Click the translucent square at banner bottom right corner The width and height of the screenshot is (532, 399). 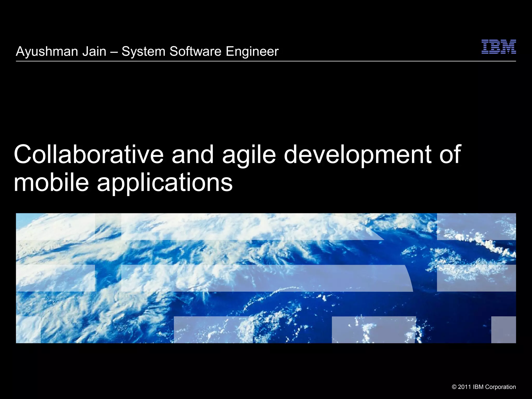click(x=503, y=329)
